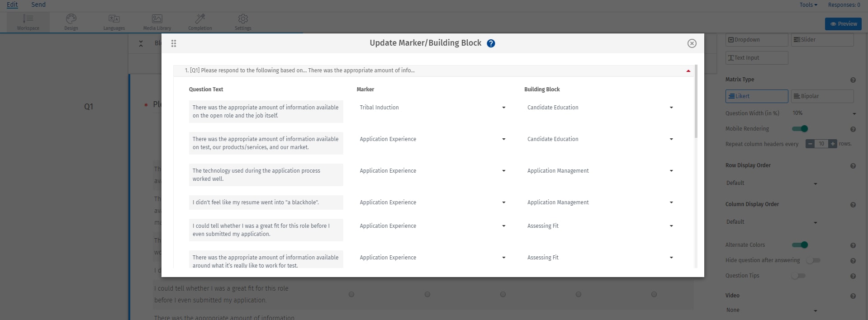Click the Preview button
This screenshot has width=868, height=320.
843,24
